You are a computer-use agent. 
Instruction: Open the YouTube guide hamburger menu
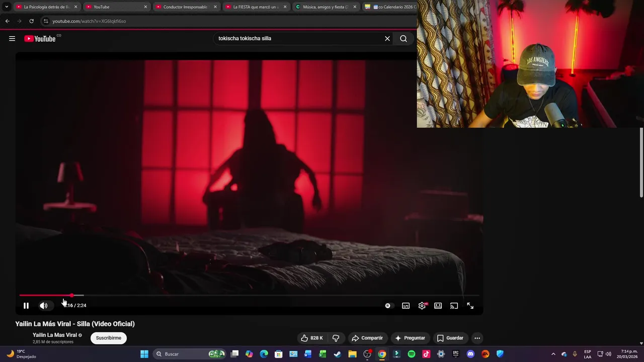(x=12, y=39)
